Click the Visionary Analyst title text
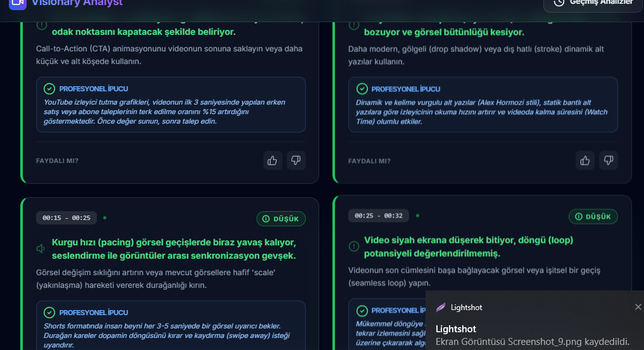Screen dimensions: 644x350 coord(77,3)
